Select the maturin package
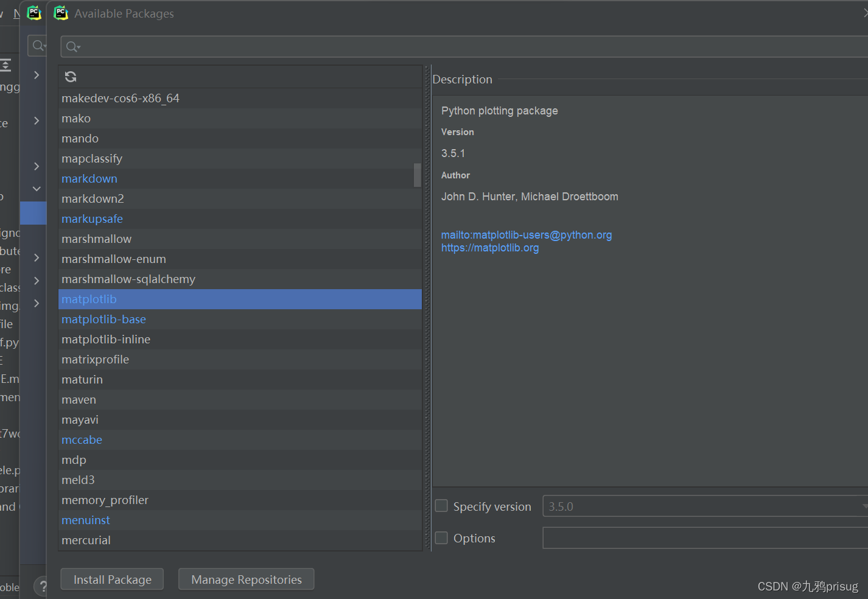The image size is (868, 599). (x=240, y=379)
